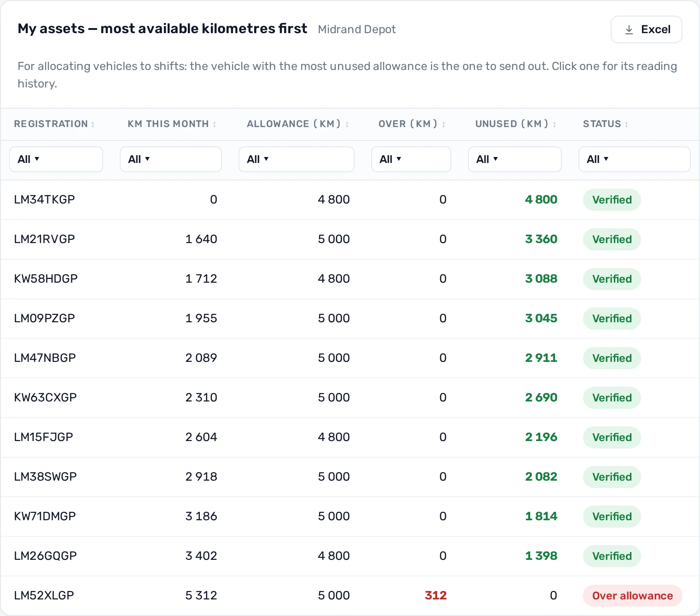Select registration LM38SWGP
This screenshot has width=700, height=616.
(45, 477)
